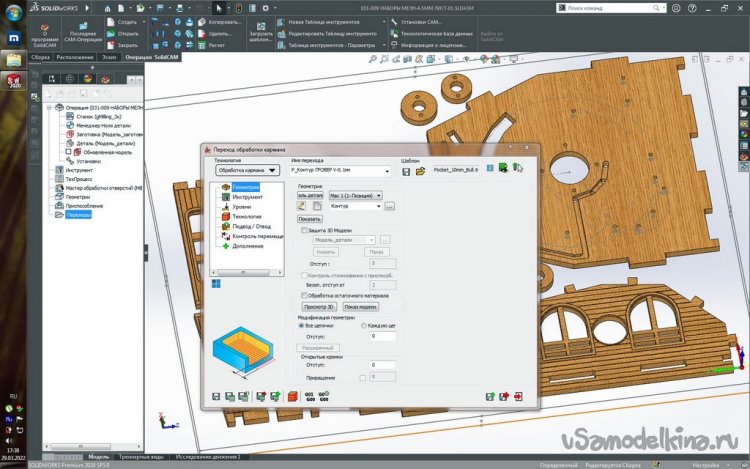
Task: Collapse the Операция tree node
Action: pyautogui.click(x=50, y=107)
